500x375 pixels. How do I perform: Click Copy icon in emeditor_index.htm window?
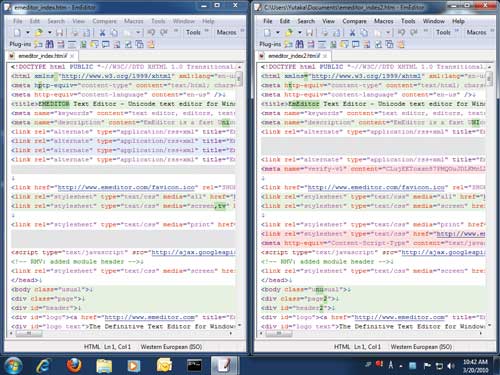(x=114, y=32)
